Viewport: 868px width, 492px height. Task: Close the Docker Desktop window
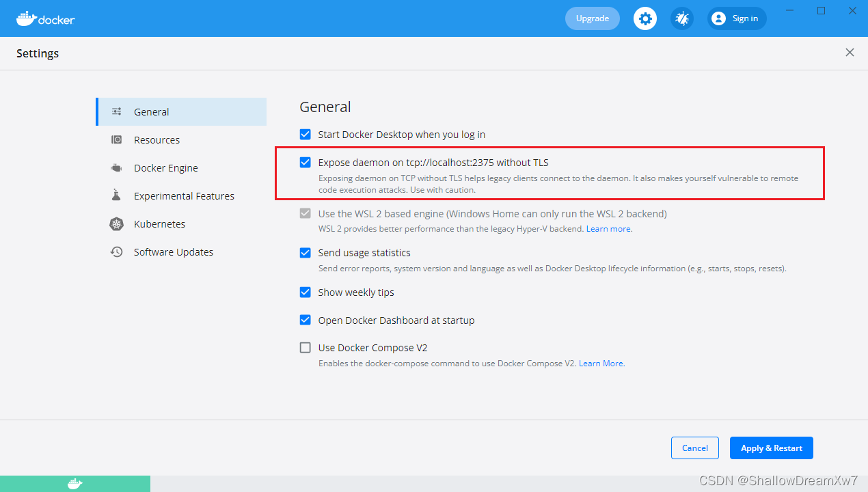tap(852, 10)
